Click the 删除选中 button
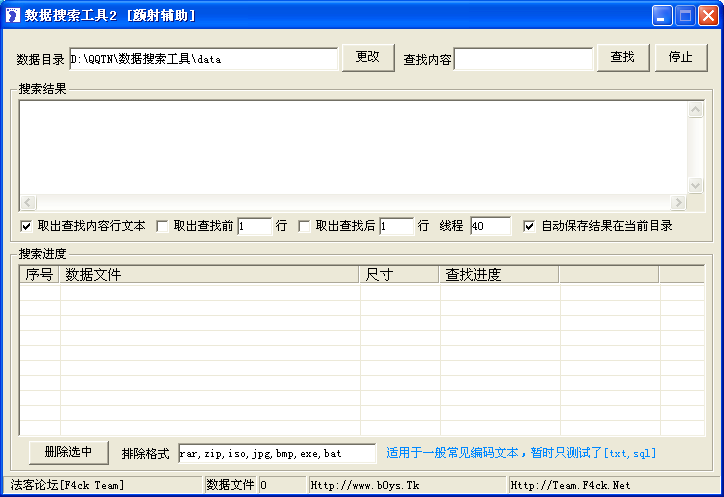This screenshot has width=724, height=497. [69, 452]
